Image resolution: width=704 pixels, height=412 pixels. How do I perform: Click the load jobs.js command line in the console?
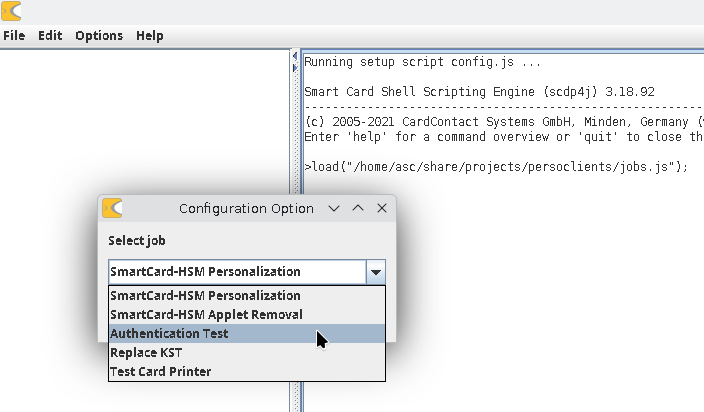[x=497, y=166]
